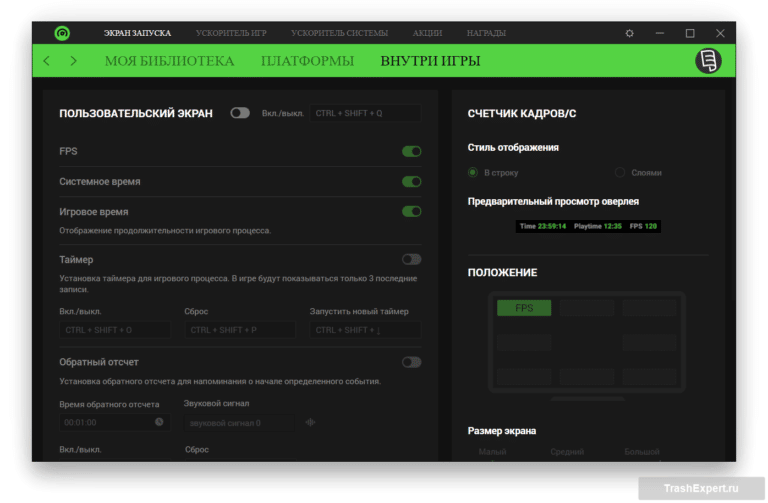Open the Звуковой сигнал dropdown
This screenshot has height=503, width=768.
point(238,422)
